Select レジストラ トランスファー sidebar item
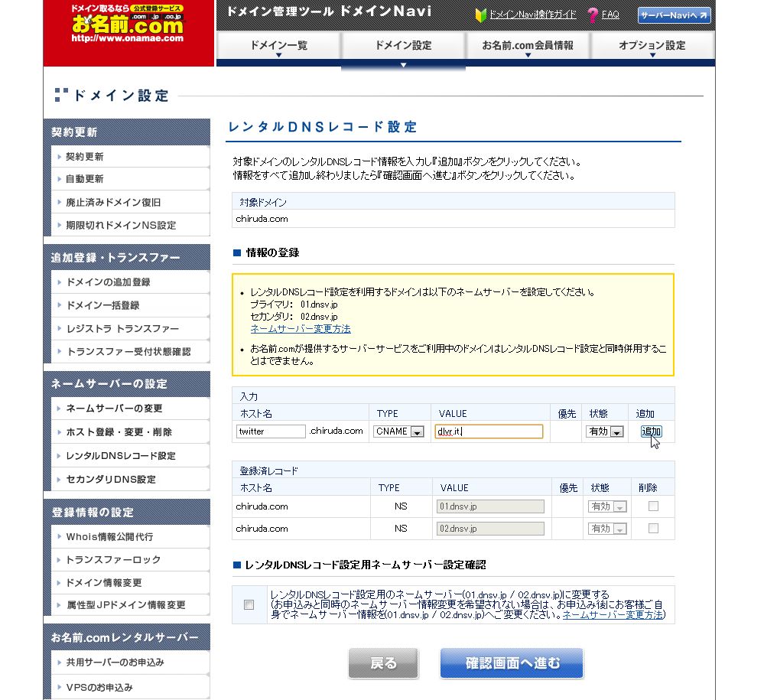Image resolution: width=764 pixels, height=700 pixels. (130, 328)
